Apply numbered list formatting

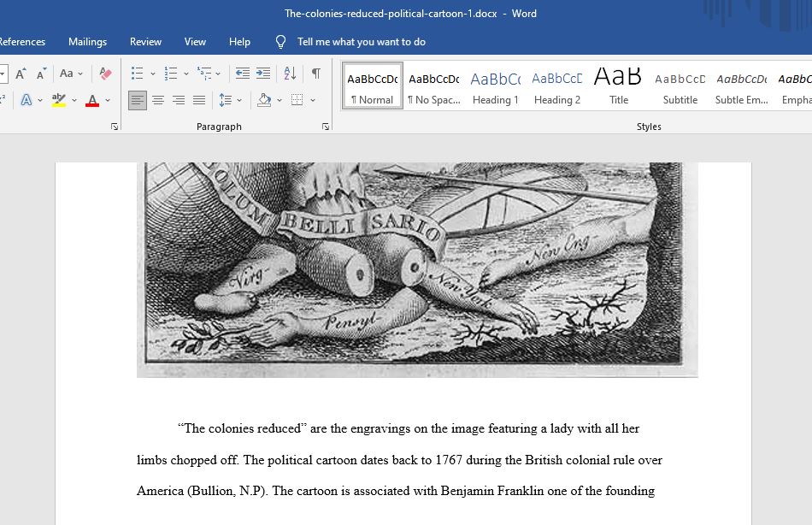coord(170,74)
